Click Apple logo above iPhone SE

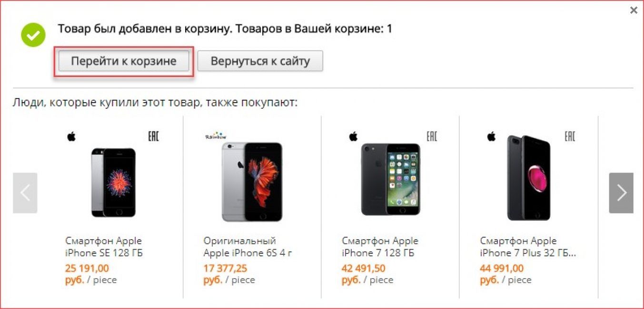(x=71, y=137)
